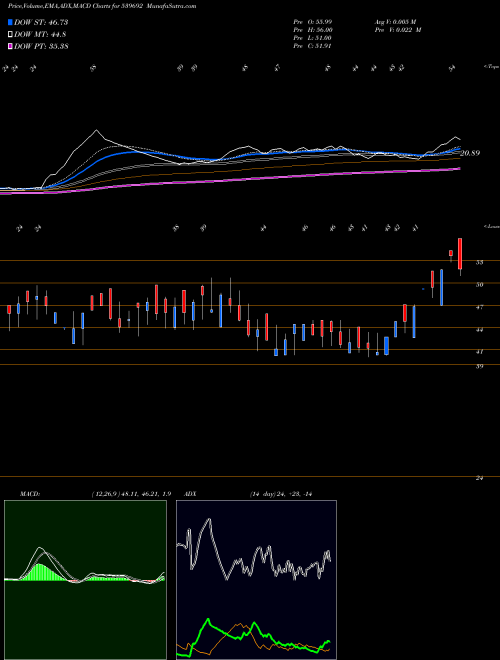This screenshot has width=500, height=660.
Task: Select the 'DOW PT: 35.38' legend text
Action: [x=41, y=46]
